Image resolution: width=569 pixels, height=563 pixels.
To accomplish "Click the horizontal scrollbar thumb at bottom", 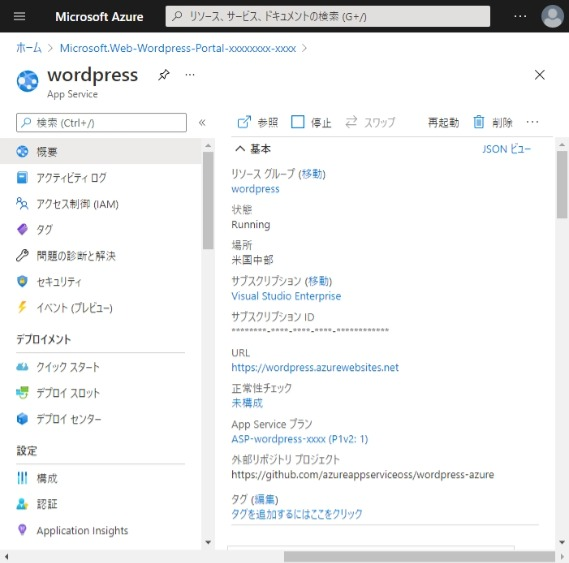I will click(x=419, y=556).
